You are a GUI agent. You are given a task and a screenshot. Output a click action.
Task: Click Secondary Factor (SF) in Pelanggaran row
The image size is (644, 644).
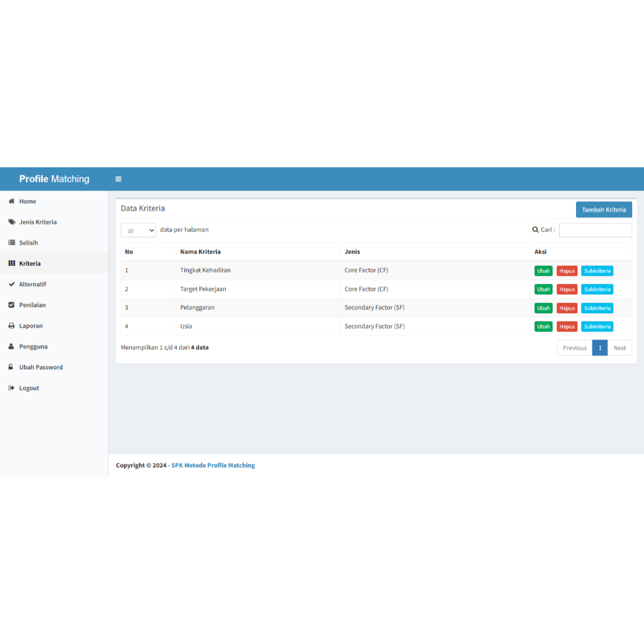coord(375,308)
